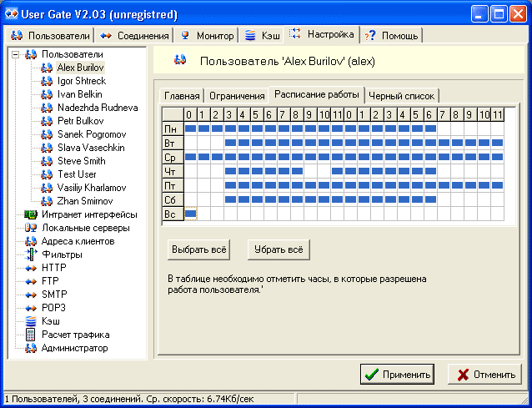Open the Черный список subtab
This screenshot has height=408, width=532.
click(401, 96)
